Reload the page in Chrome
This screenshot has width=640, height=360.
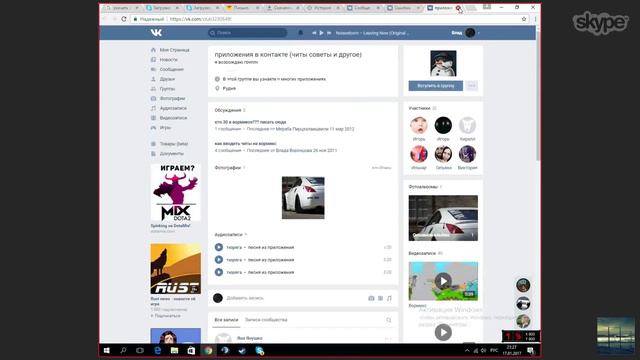click(x=124, y=19)
